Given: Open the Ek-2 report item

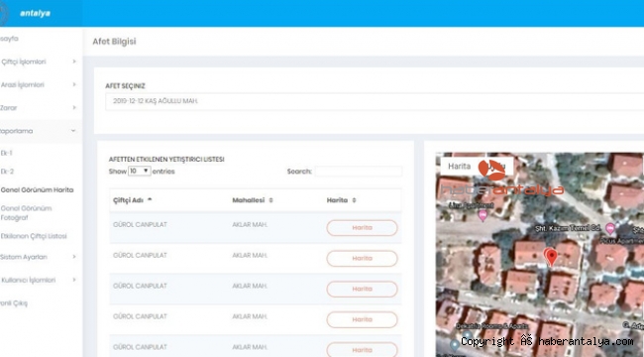Looking at the screenshot, I should click(7, 172).
